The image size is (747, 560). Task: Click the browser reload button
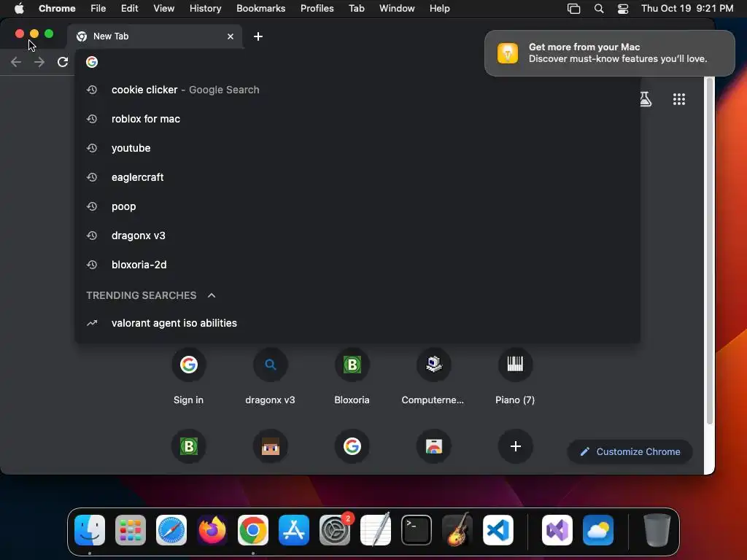click(63, 62)
